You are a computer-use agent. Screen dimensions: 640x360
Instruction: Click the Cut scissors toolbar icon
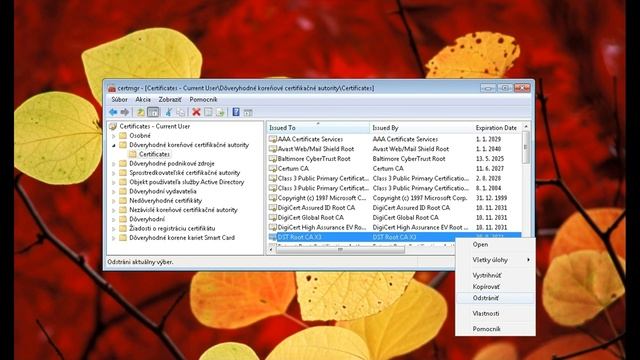click(169, 112)
